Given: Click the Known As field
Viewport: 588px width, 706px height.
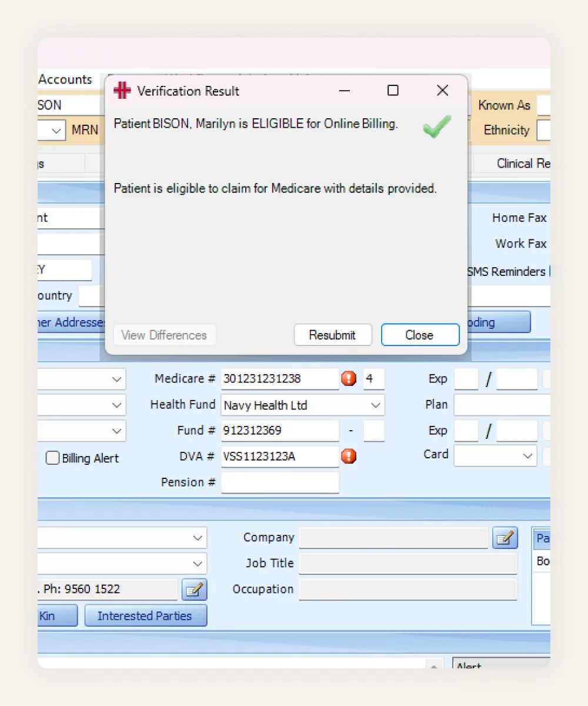Looking at the screenshot, I should (x=544, y=105).
